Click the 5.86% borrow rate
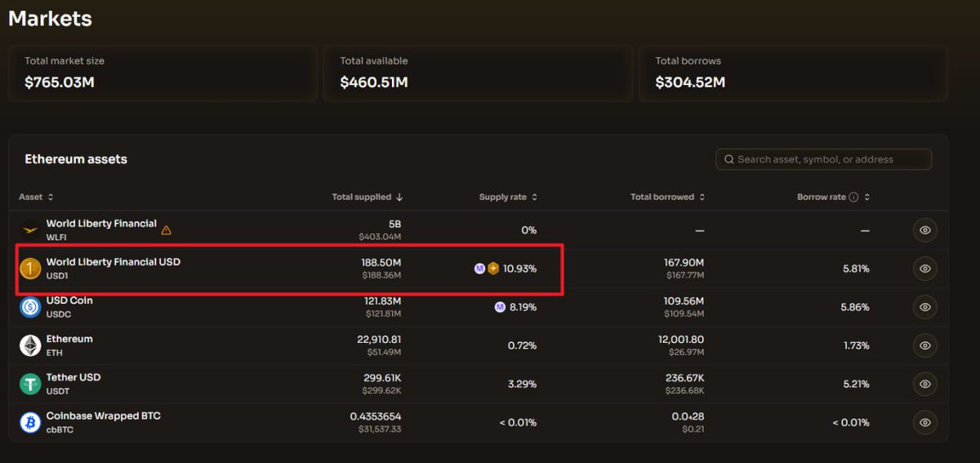Image resolution: width=980 pixels, height=463 pixels. (855, 307)
